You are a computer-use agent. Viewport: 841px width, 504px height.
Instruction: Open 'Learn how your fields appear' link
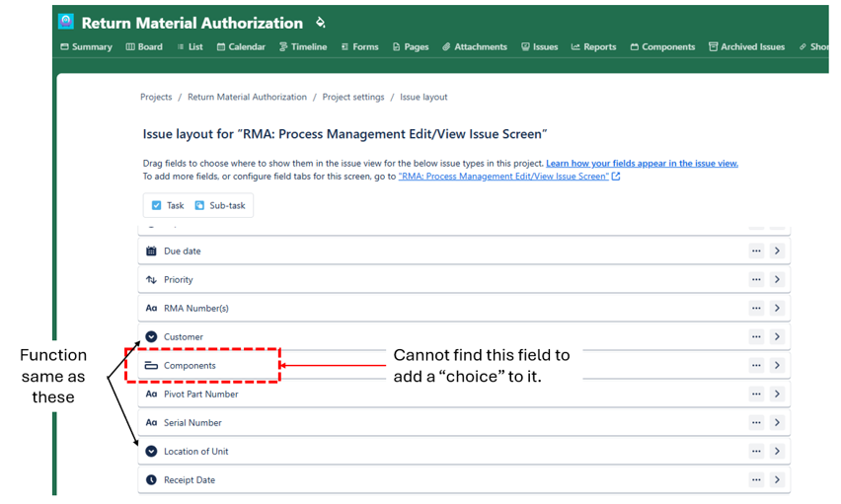(x=642, y=164)
